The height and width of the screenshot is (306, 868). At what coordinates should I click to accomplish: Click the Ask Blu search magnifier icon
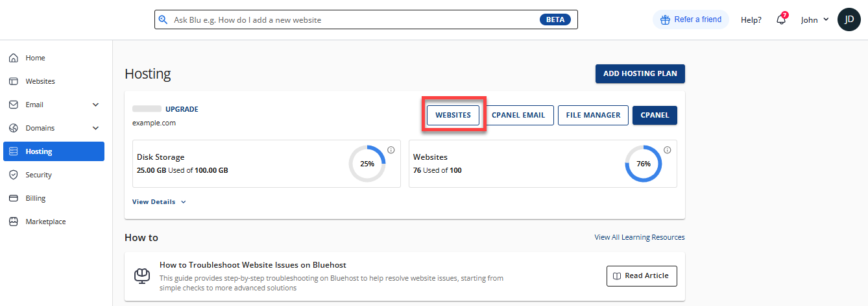(163, 19)
